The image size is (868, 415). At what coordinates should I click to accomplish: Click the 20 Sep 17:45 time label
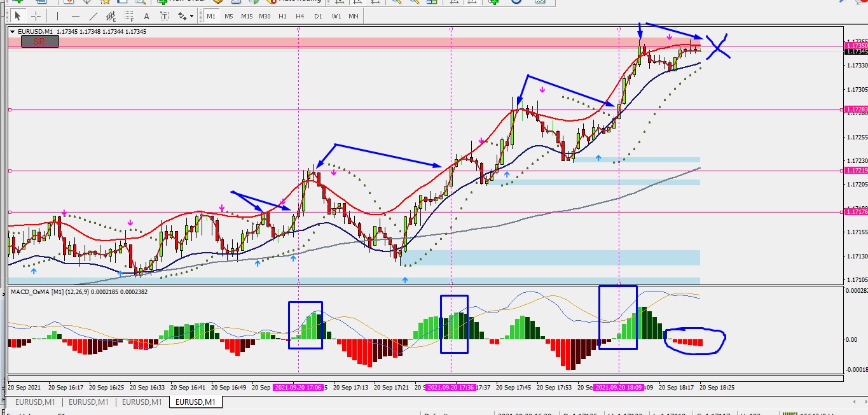(514, 387)
